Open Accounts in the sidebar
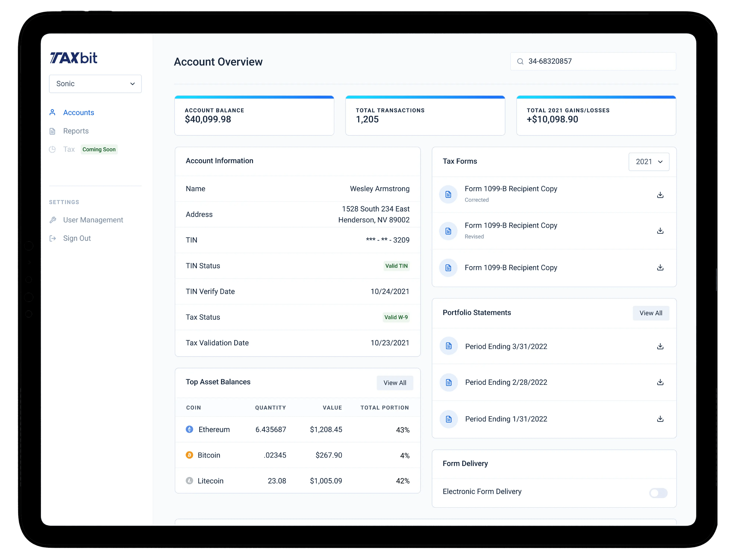The height and width of the screenshot is (560, 735). coord(78,113)
